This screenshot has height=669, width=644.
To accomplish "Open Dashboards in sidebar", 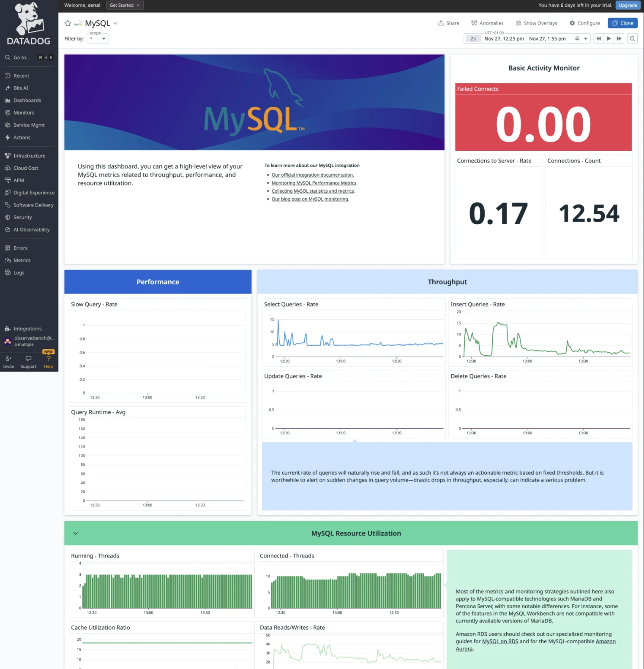I will 27,100.
